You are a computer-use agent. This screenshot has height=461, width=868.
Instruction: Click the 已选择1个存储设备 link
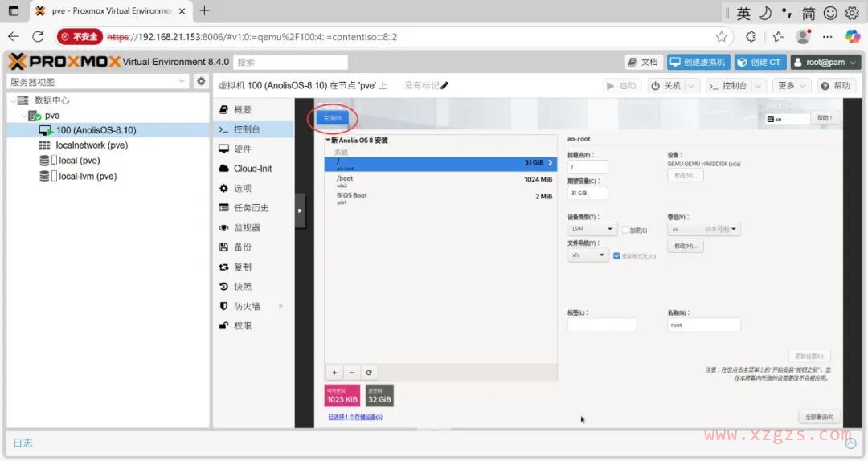[354, 417]
